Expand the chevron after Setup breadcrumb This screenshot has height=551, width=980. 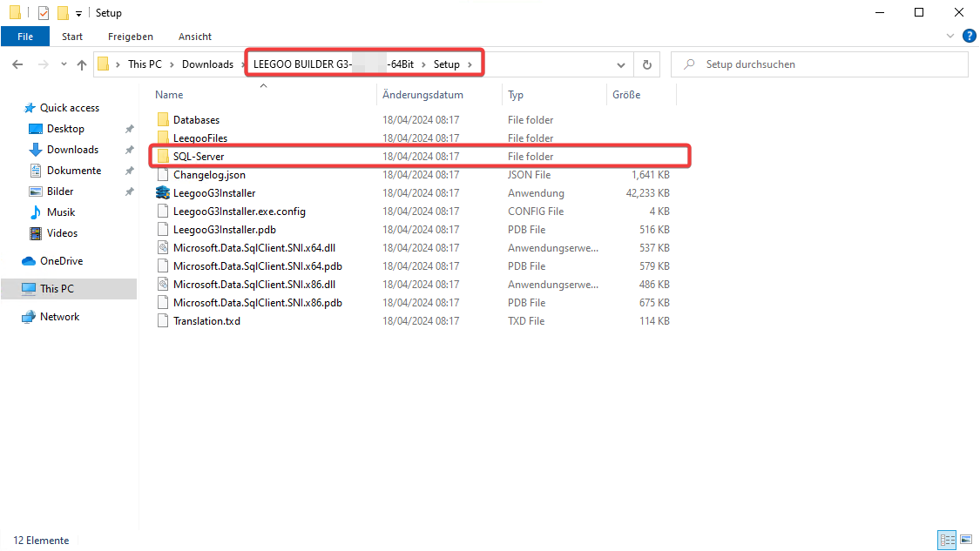click(x=470, y=64)
